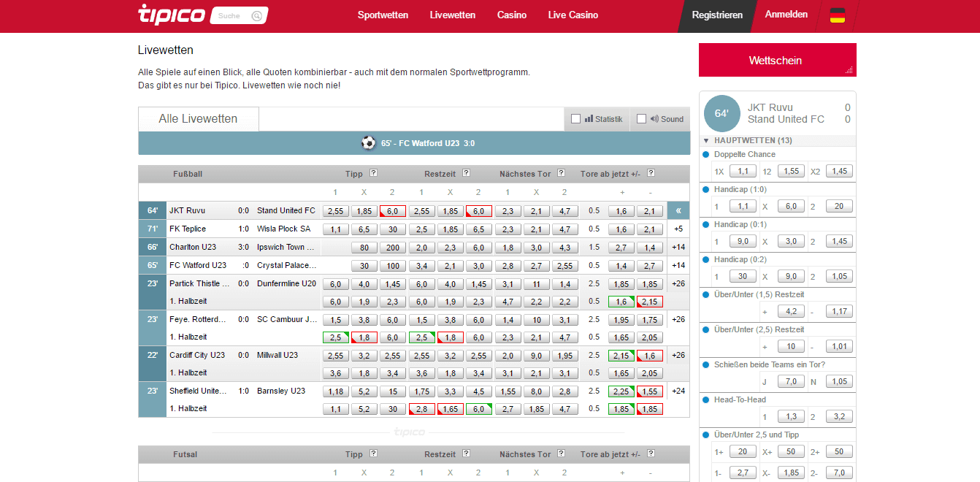Select FK Teplice Tipp X odds 6,5
This screenshot has width=980, height=482.
(x=364, y=229)
